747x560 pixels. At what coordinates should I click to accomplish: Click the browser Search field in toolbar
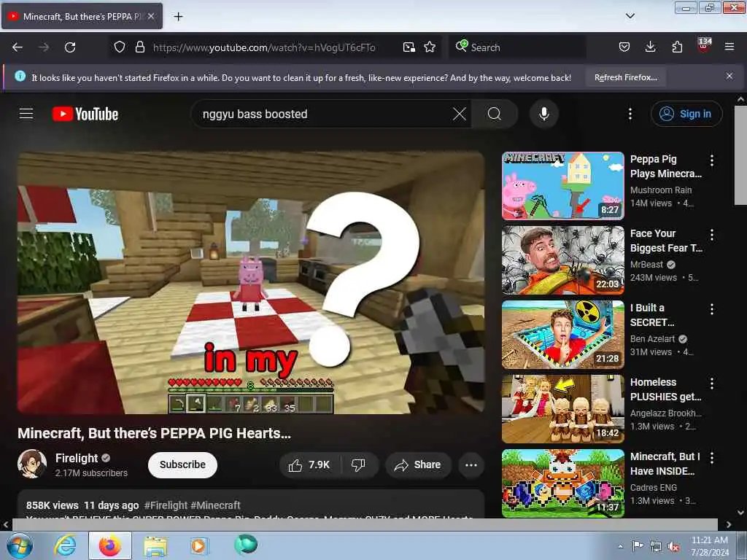coord(517,47)
